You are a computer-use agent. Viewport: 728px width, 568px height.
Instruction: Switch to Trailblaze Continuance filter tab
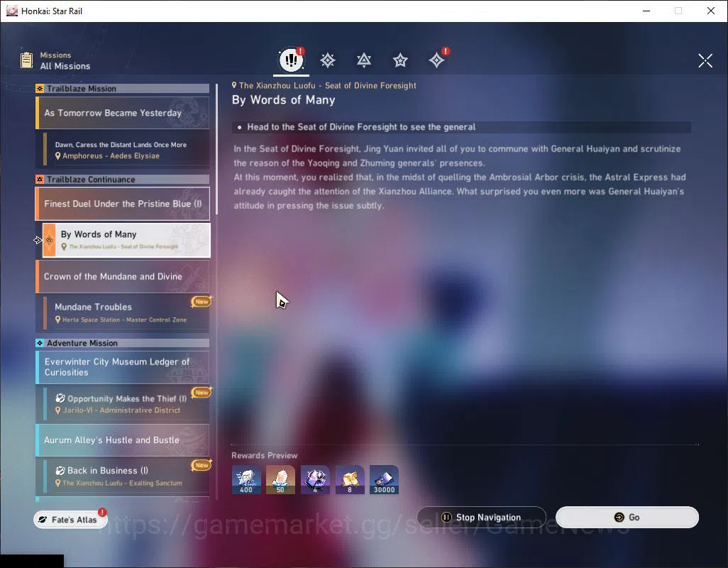364,60
